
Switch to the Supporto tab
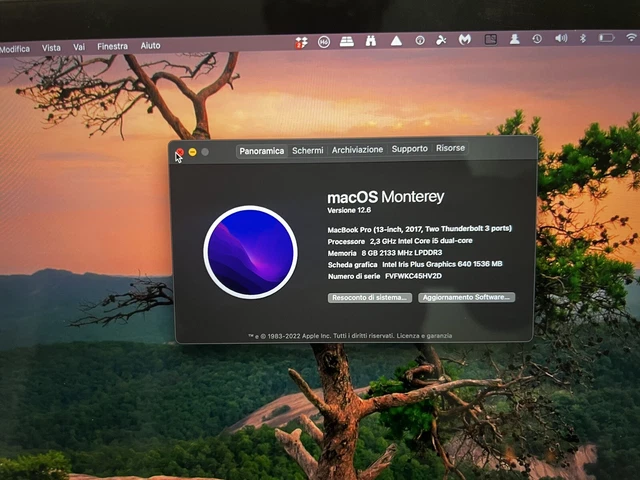pos(409,149)
